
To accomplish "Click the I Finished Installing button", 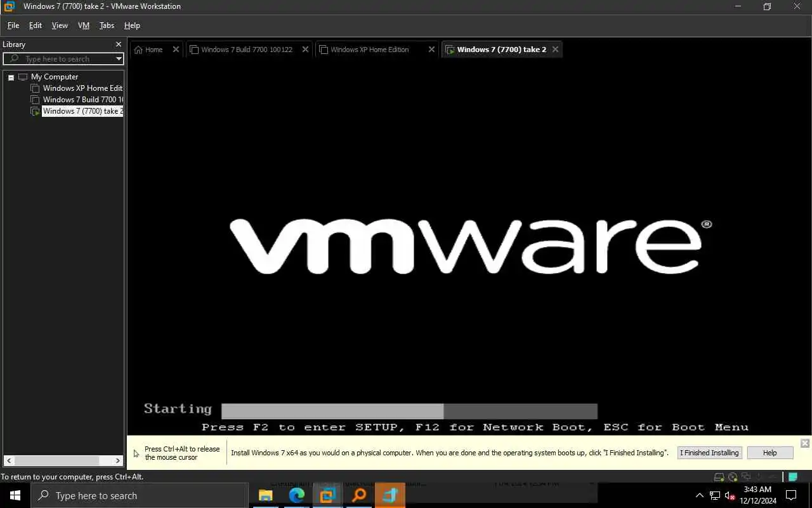I will [709, 453].
